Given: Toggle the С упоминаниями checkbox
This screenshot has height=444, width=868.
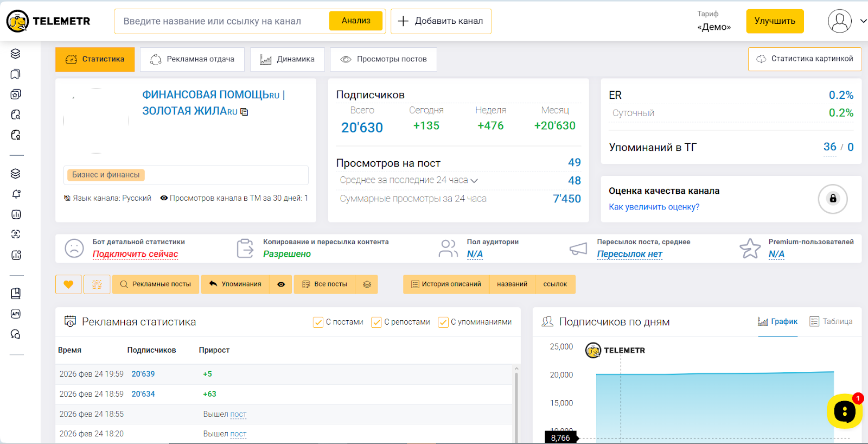Looking at the screenshot, I should click(443, 322).
